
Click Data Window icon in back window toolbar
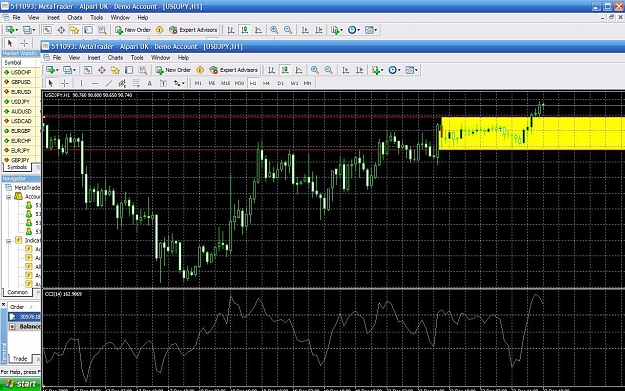[x=61, y=30]
